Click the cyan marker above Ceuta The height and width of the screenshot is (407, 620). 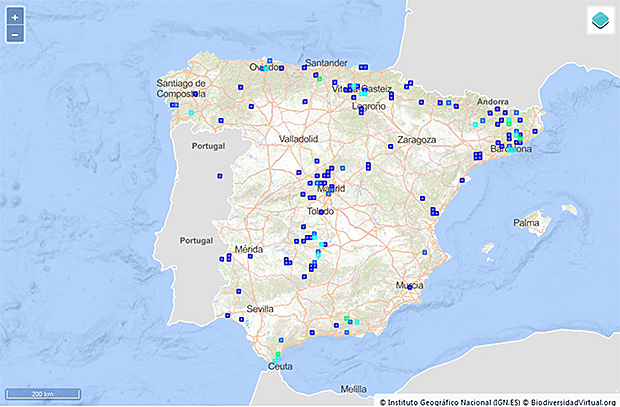point(278,356)
